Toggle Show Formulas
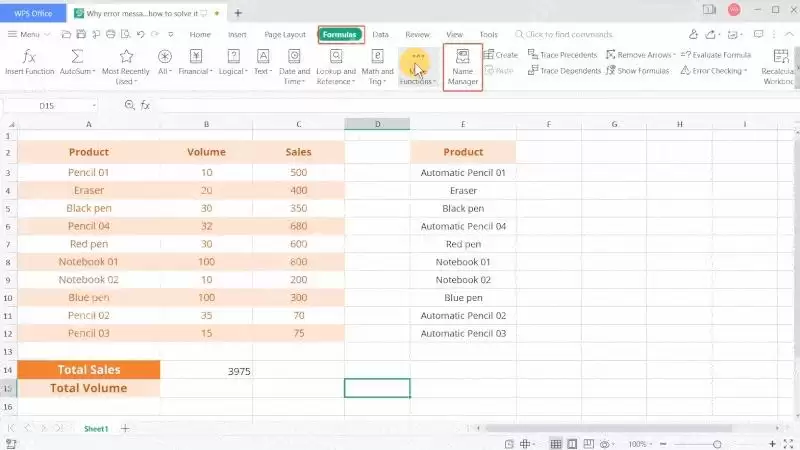Viewport: 800px width, 450px height. tap(637, 70)
